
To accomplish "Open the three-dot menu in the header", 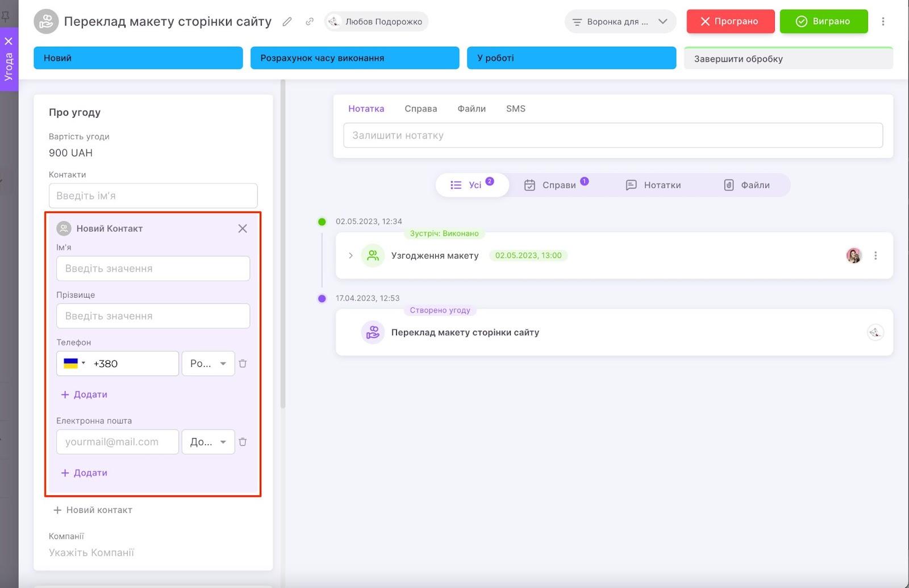I will pyautogui.click(x=883, y=22).
